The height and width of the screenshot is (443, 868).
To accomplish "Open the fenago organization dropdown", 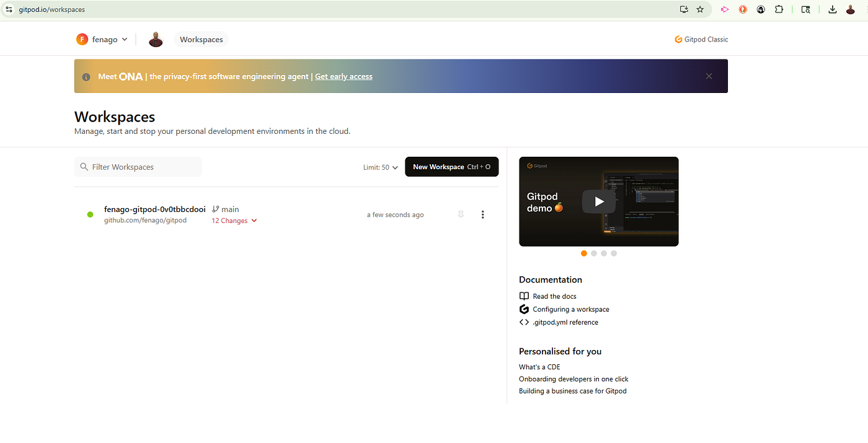I will (x=102, y=40).
